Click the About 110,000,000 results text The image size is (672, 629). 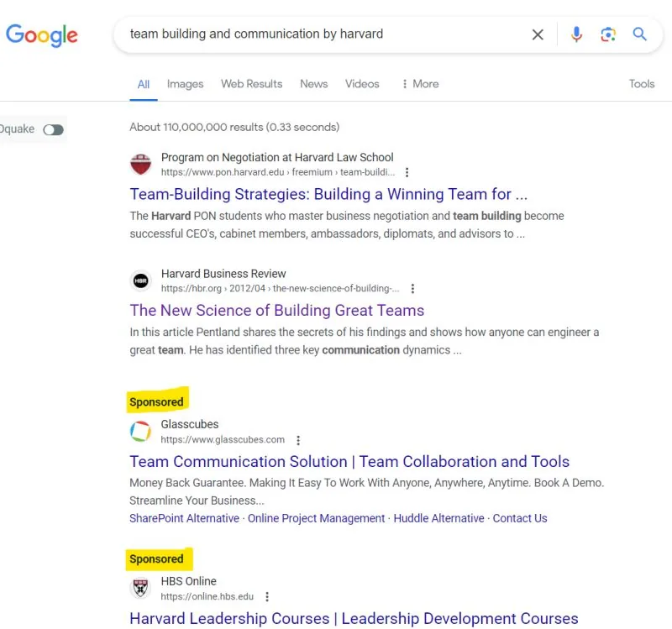point(234,128)
